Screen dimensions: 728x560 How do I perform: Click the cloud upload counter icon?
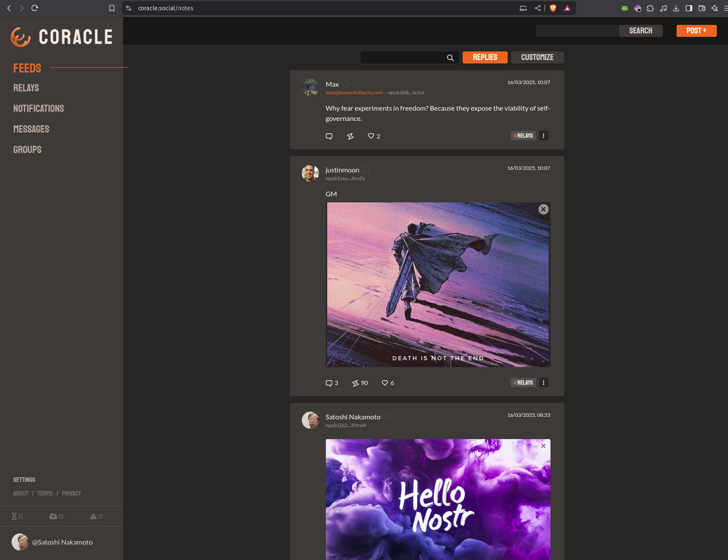click(x=53, y=516)
